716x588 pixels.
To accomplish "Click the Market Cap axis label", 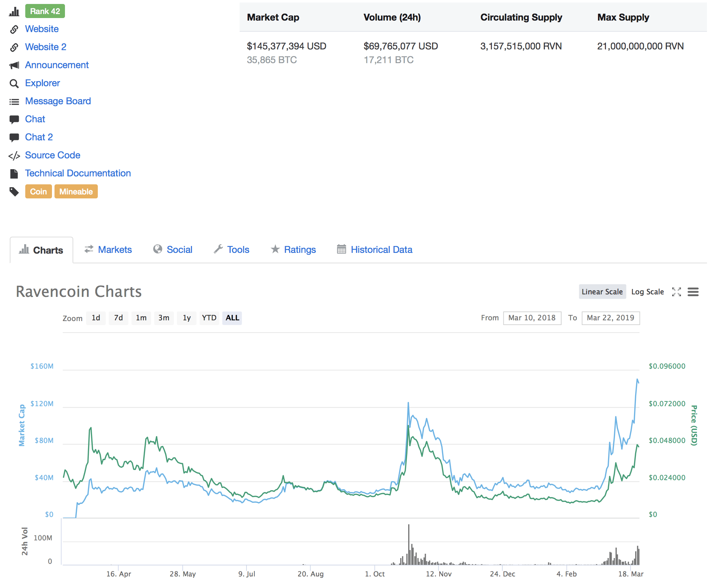I will [22, 425].
